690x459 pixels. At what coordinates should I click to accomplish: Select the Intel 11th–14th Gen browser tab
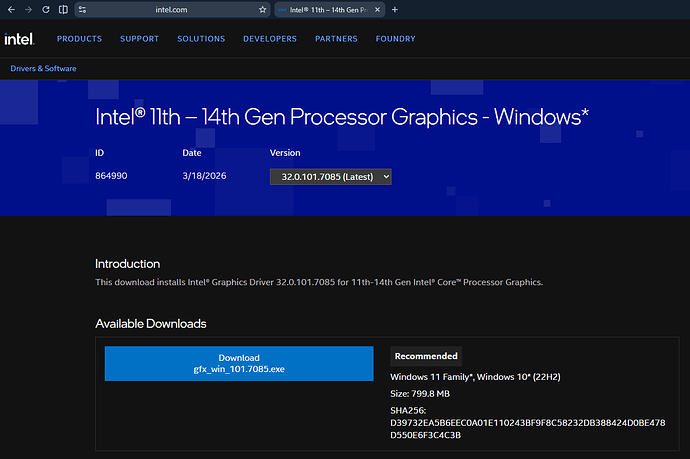pyautogui.click(x=328, y=10)
